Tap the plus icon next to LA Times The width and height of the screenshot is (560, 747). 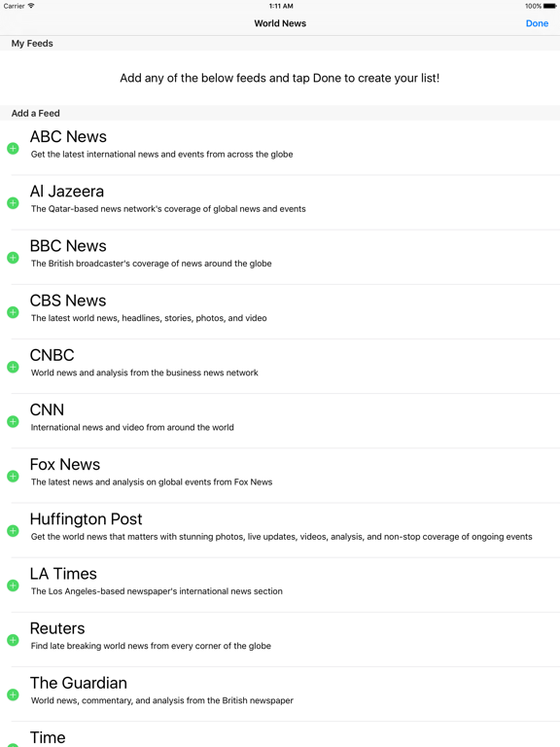tap(13, 586)
